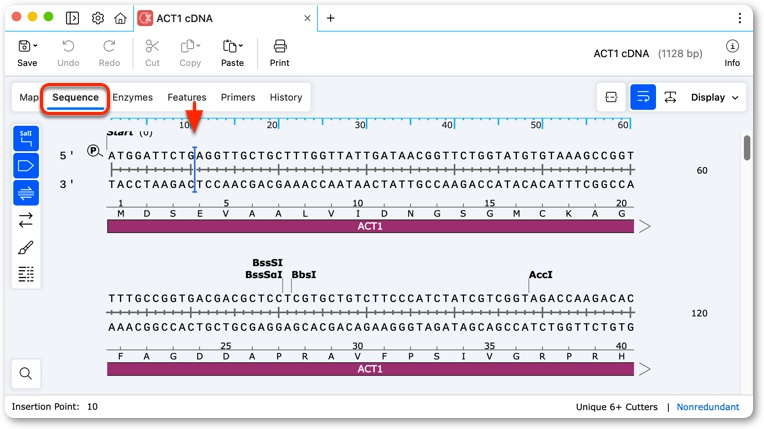The height and width of the screenshot is (429, 764).
Task: Click the BbsI enzyme label
Action: pos(304,274)
